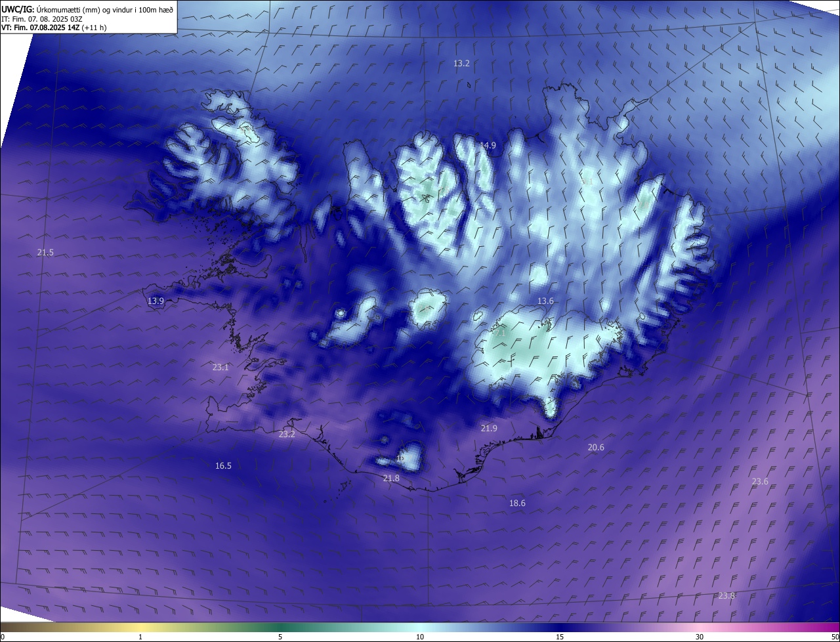The image size is (840, 642).
Task: Click the 23.6 value label
Action: (760, 482)
